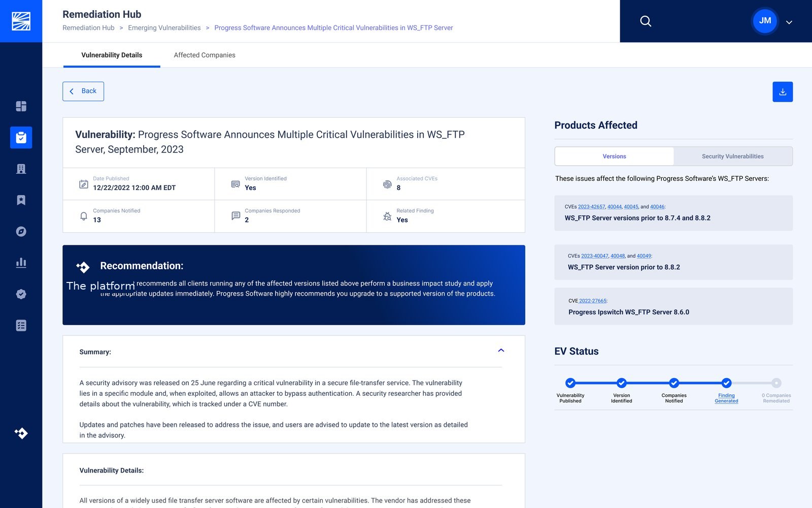Click the bell icon for Companies Notified
The height and width of the screenshot is (508, 812).
(84, 216)
